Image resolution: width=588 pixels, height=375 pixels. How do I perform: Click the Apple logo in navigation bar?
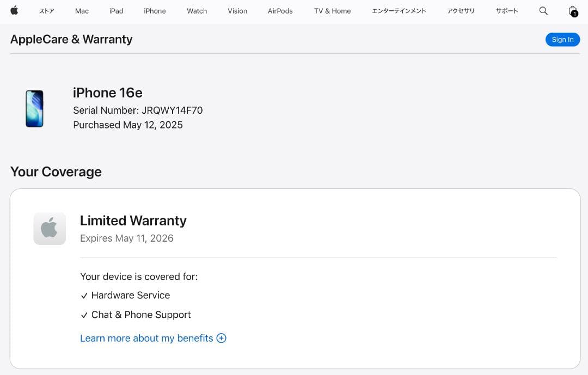(x=14, y=11)
